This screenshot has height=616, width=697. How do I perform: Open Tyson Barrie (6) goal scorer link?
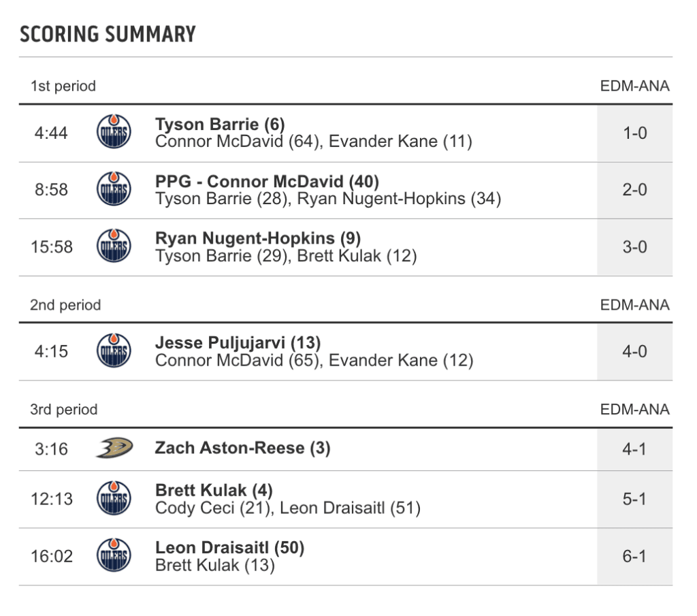click(220, 125)
